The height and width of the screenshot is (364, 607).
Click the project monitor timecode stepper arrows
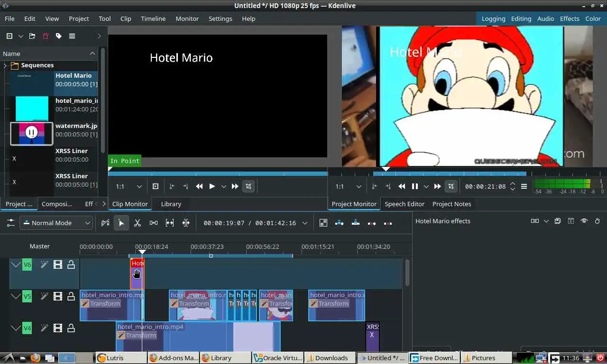click(513, 186)
